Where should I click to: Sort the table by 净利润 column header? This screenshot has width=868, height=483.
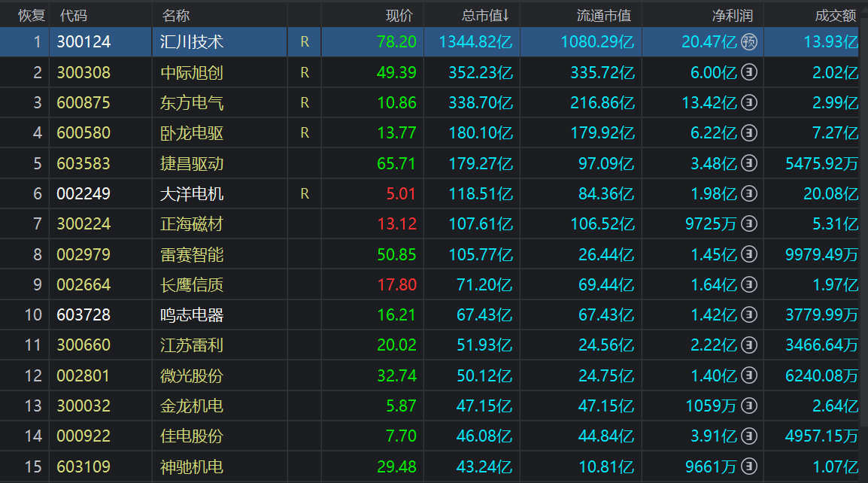(x=733, y=16)
